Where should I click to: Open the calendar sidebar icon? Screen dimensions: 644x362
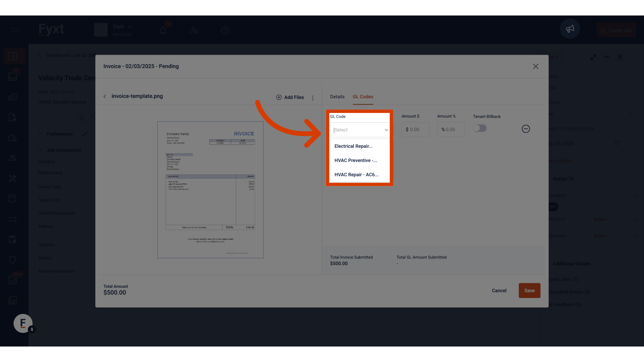point(13,199)
